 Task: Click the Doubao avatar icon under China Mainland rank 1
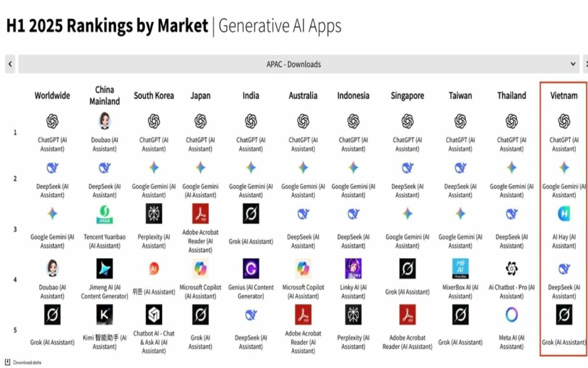[x=105, y=120]
